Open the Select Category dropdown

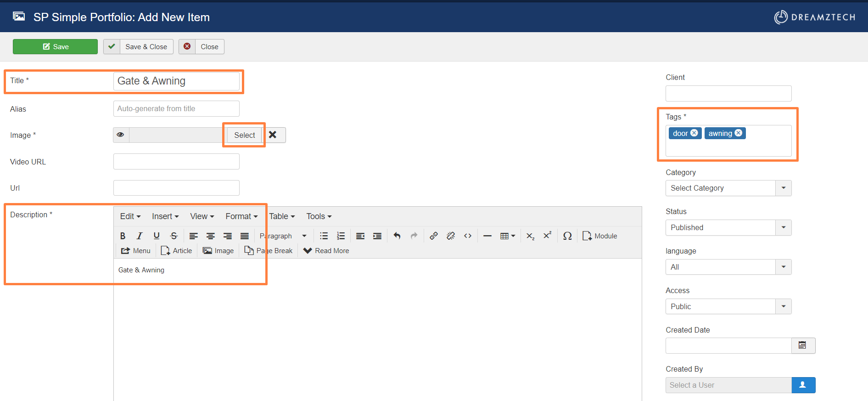(x=728, y=188)
